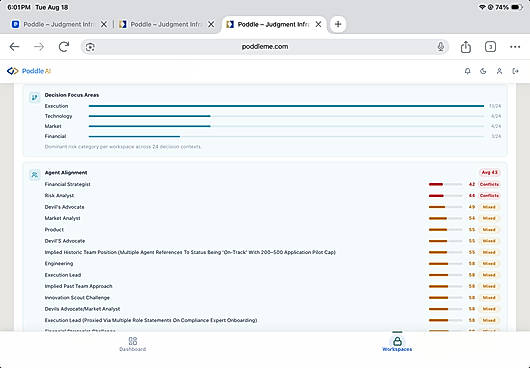Click the Avg 4.3 badge
530x368 pixels.
pos(489,173)
